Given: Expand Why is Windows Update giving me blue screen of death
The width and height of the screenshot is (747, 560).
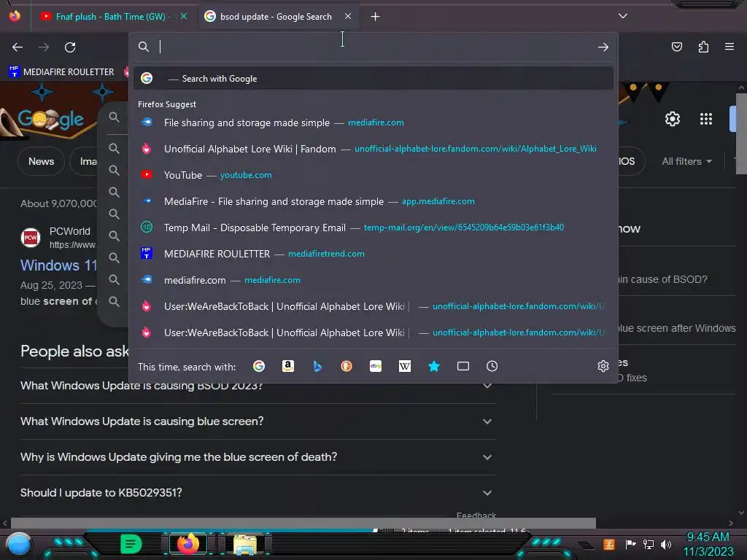Looking at the screenshot, I should [258, 457].
